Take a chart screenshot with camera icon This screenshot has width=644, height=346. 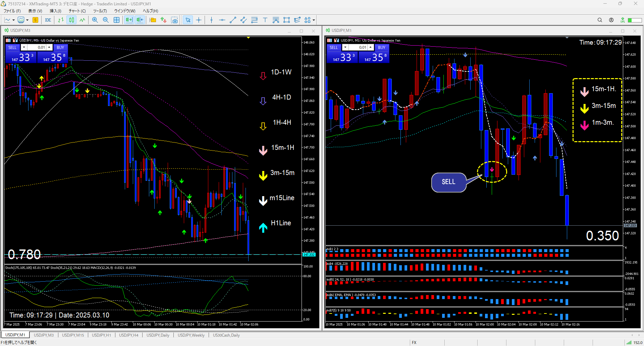click(x=174, y=20)
